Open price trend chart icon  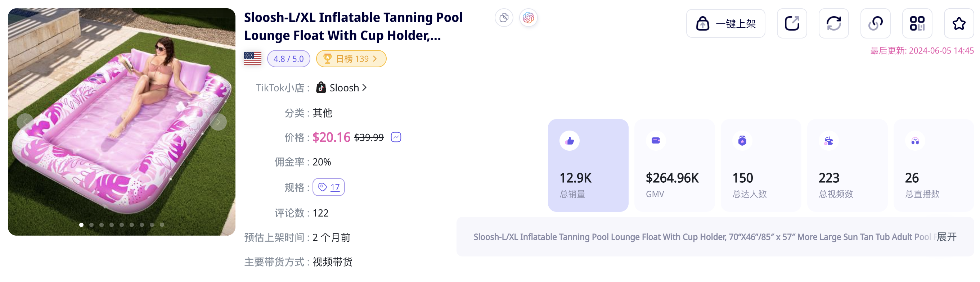(x=396, y=137)
